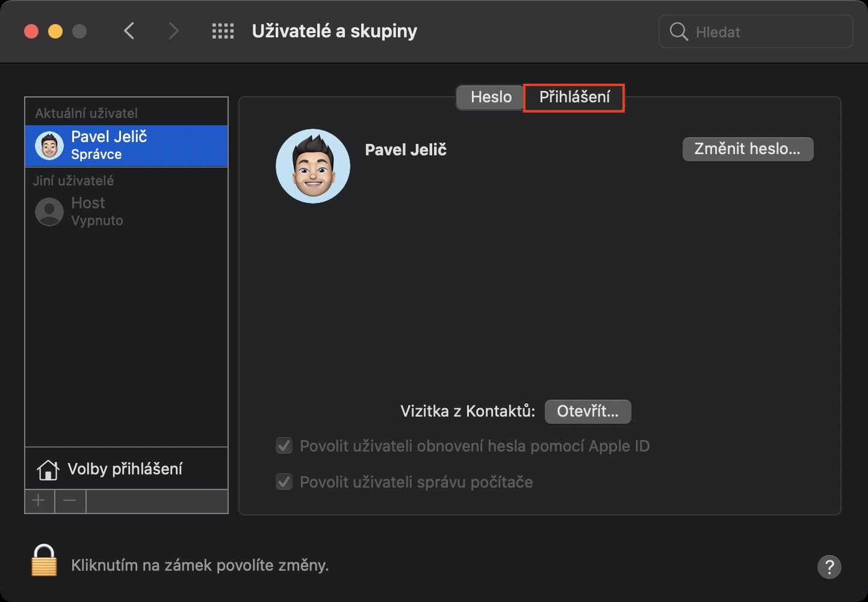Click the lock icon to allow changes
The height and width of the screenshot is (602, 868).
(44, 561)
